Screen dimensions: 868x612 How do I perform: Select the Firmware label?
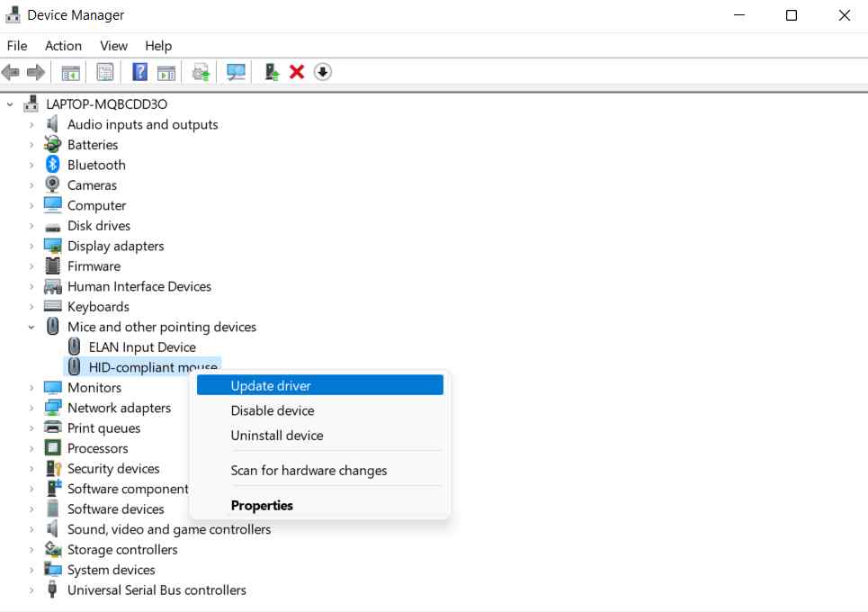pos(94,266)
